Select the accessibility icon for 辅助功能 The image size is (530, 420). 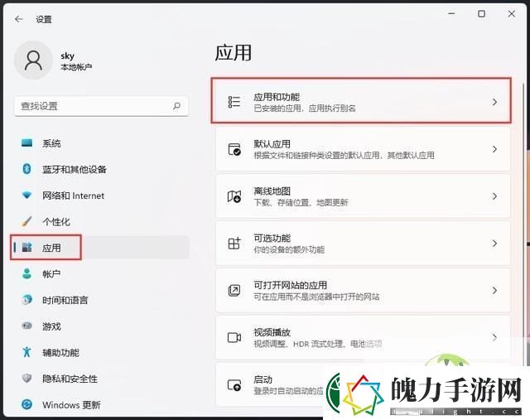coord(26,352)
